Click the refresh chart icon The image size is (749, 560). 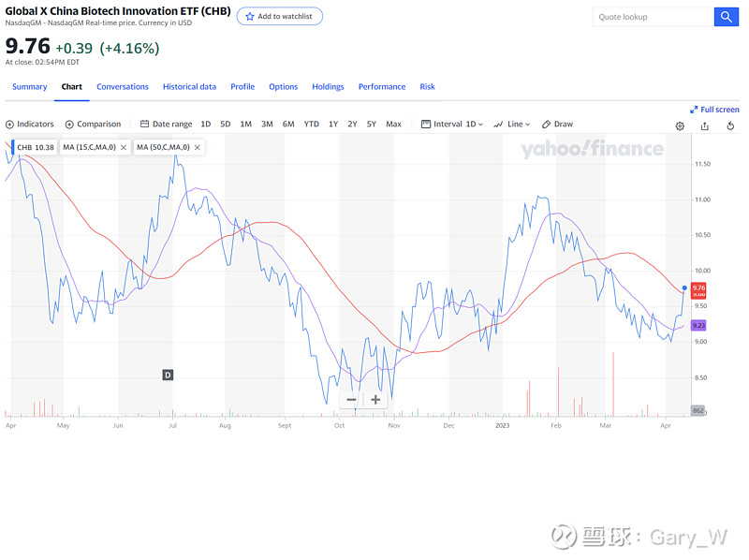point(730,125)
